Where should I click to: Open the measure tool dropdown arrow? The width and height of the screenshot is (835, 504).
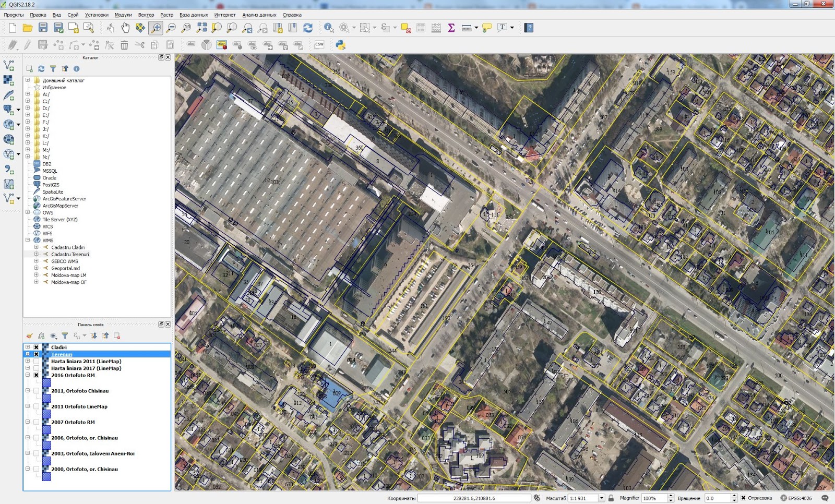476,28
